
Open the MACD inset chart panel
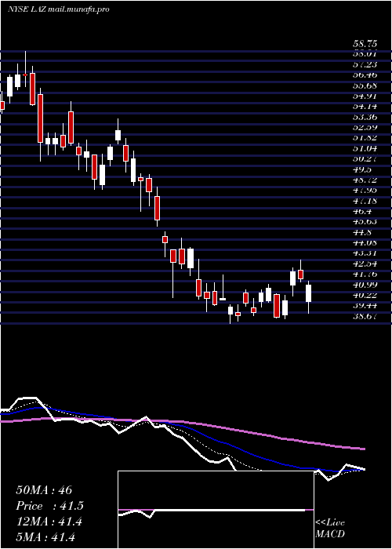216,510
